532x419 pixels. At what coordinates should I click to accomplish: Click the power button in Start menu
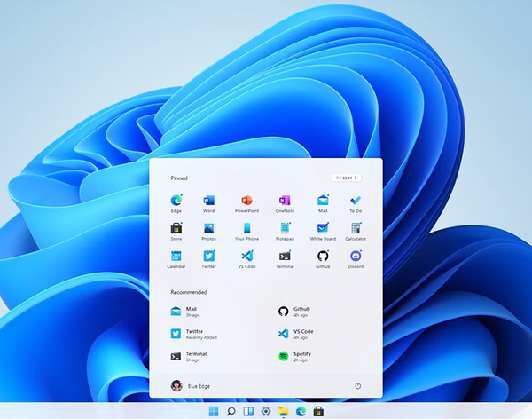(357, 386)
